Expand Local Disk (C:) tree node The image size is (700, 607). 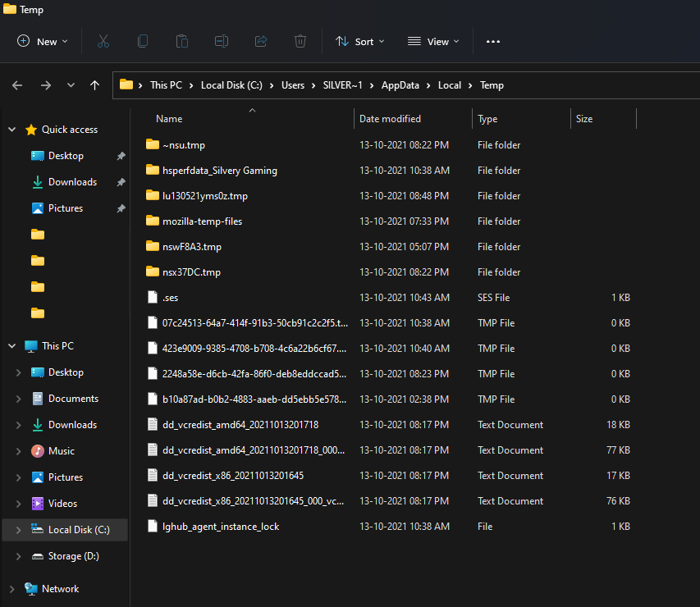tap(18, 530)
